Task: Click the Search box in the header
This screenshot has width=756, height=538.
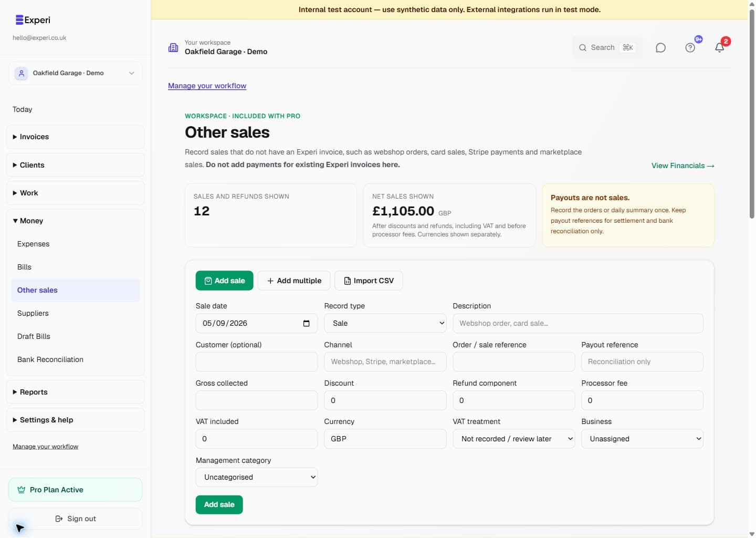Action: click(x=606, y=47)
